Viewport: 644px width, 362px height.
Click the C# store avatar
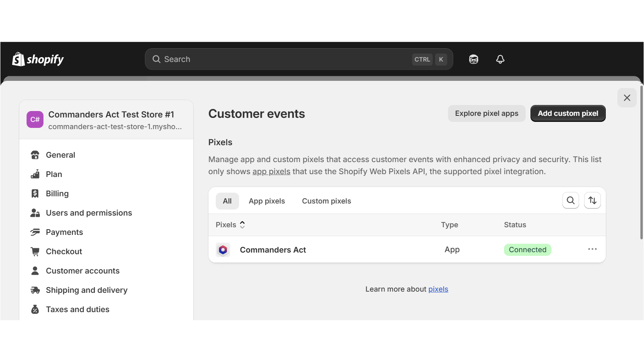click(35, 119)
